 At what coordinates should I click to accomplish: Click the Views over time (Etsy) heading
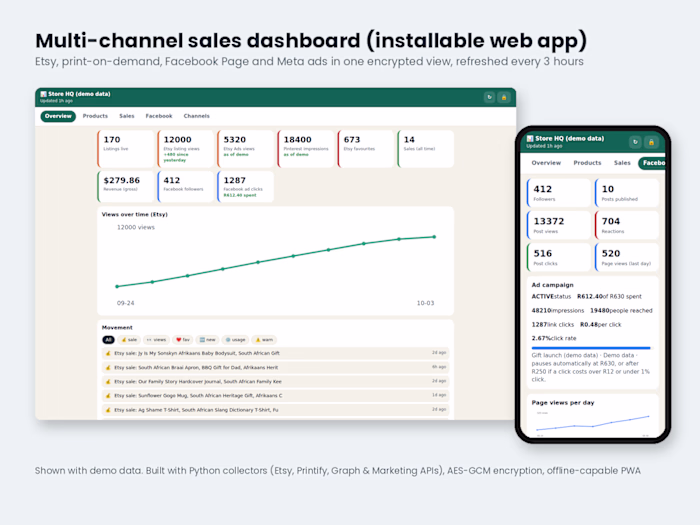pyautogui.click(x=134, y=214)
